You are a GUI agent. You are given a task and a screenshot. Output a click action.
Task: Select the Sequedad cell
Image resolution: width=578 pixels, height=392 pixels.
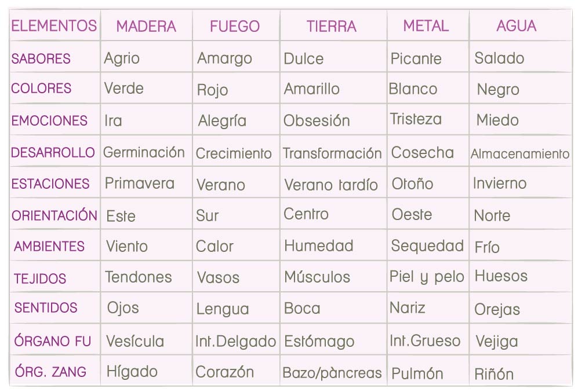pos(427,246)
